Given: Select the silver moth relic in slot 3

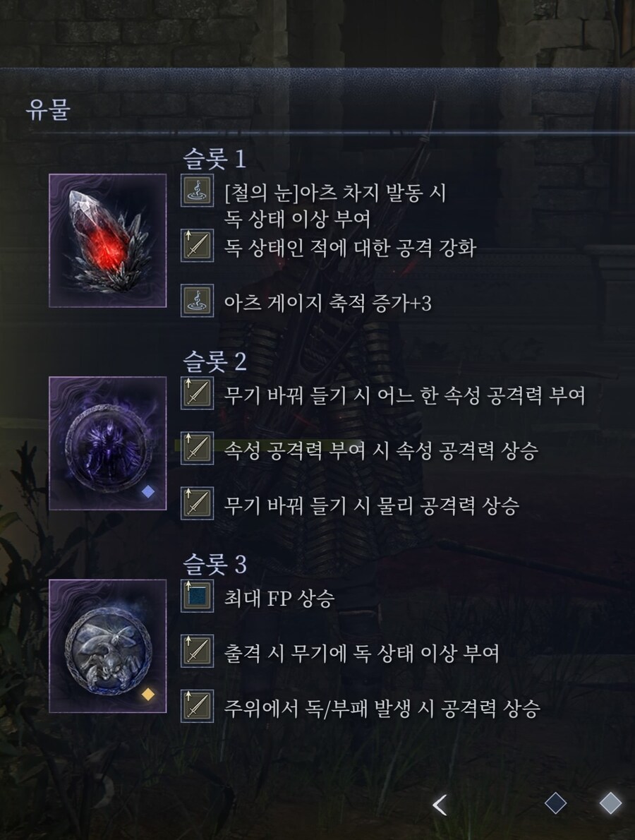Looking at the screenshot, I should point(108,646).
